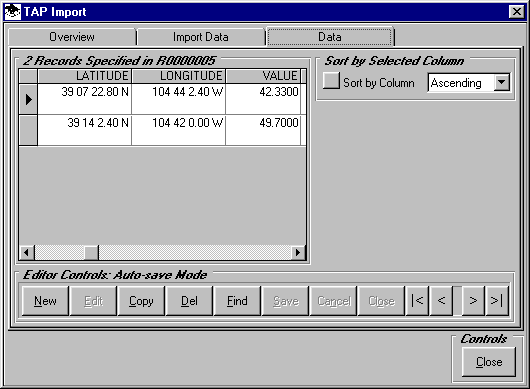Go to next record arrow button

pyautogui.click(x=473, y=300)
